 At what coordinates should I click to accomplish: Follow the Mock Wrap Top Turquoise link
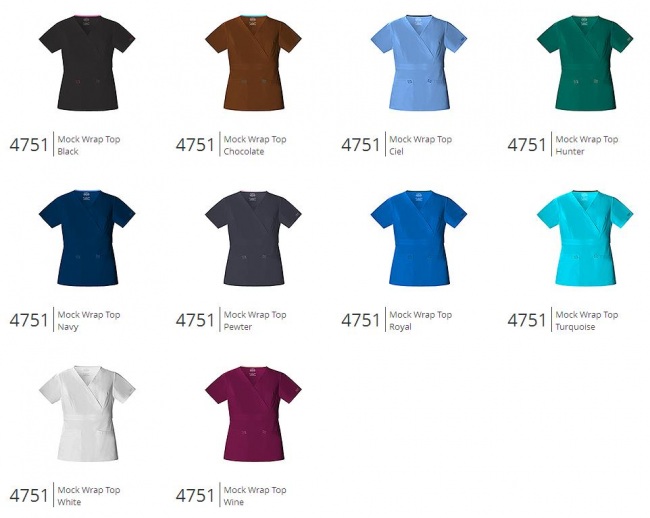click(x=587, y=320)
